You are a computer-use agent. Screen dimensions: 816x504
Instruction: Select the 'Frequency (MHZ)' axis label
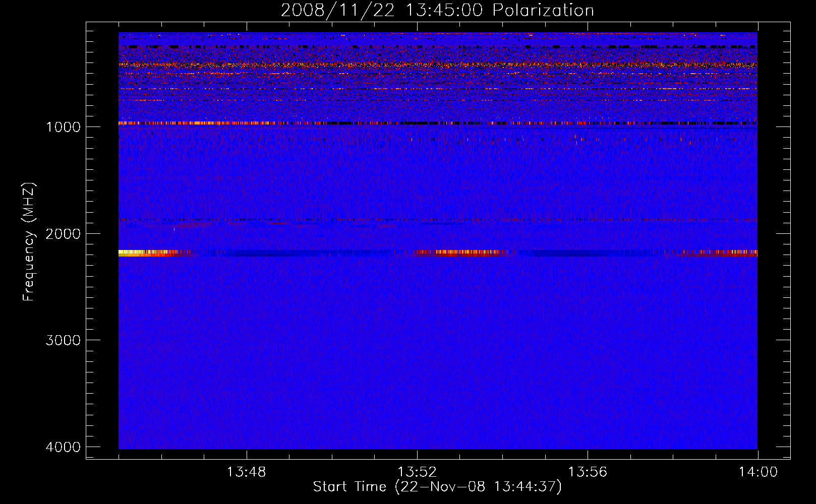click(29, 242)
